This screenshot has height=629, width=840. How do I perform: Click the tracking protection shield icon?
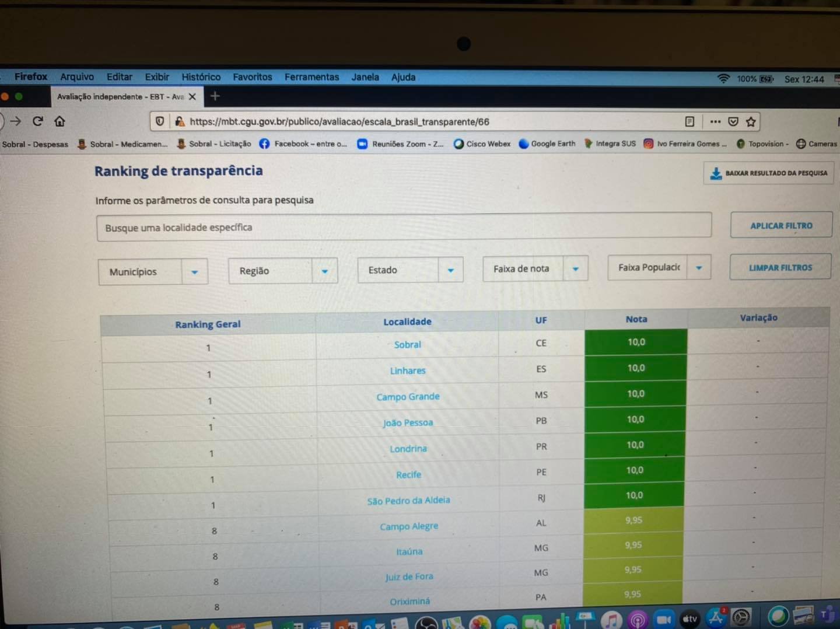[x=160, y=121]
